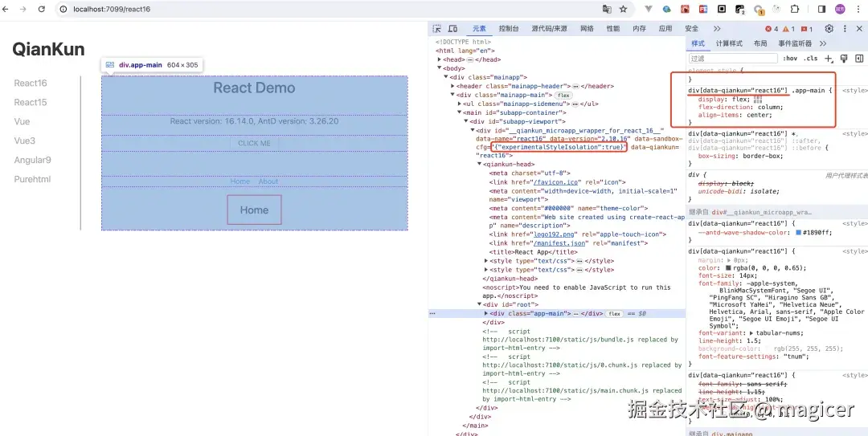868x436 pixels.
Task: Click the #1890ff blue color swatch
Action: (x=798, y=232)
